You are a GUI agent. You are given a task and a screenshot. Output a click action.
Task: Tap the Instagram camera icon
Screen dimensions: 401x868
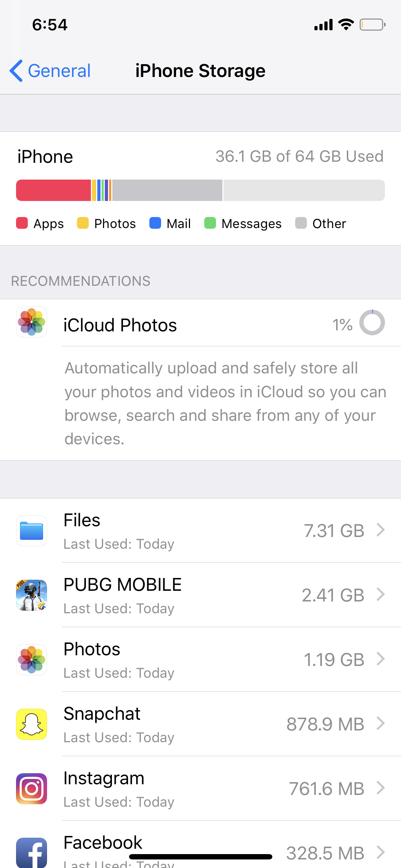tap(31, 789)
